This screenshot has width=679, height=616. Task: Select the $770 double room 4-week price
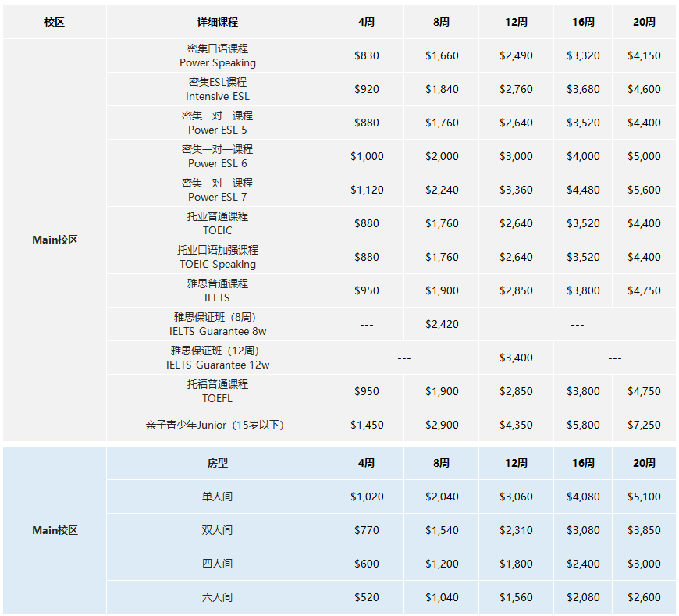pos(366,530)
